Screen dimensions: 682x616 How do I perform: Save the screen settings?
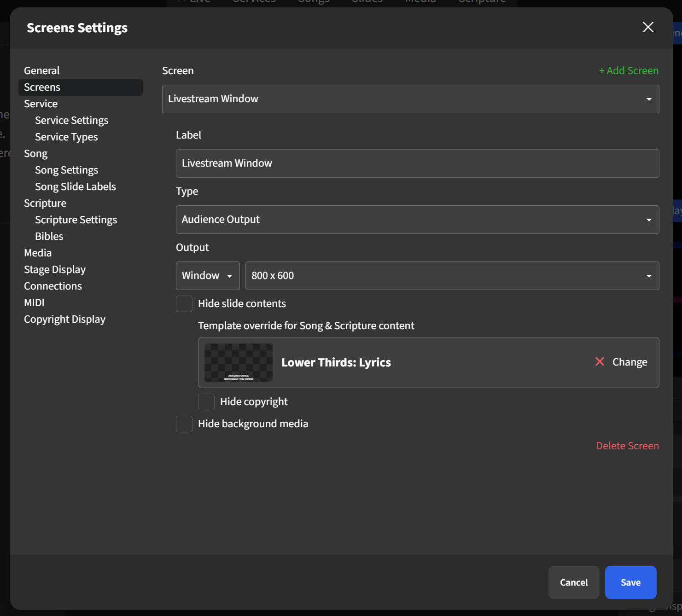point(630,582)
